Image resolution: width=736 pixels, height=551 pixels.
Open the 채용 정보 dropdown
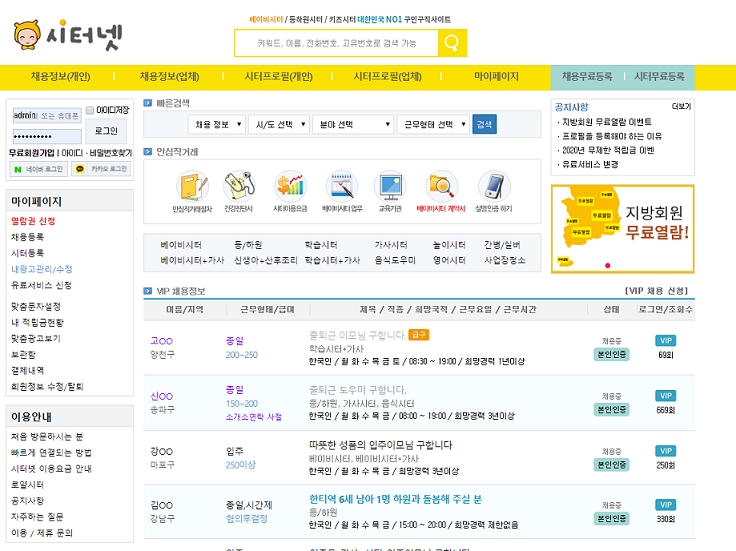[216, 124]
